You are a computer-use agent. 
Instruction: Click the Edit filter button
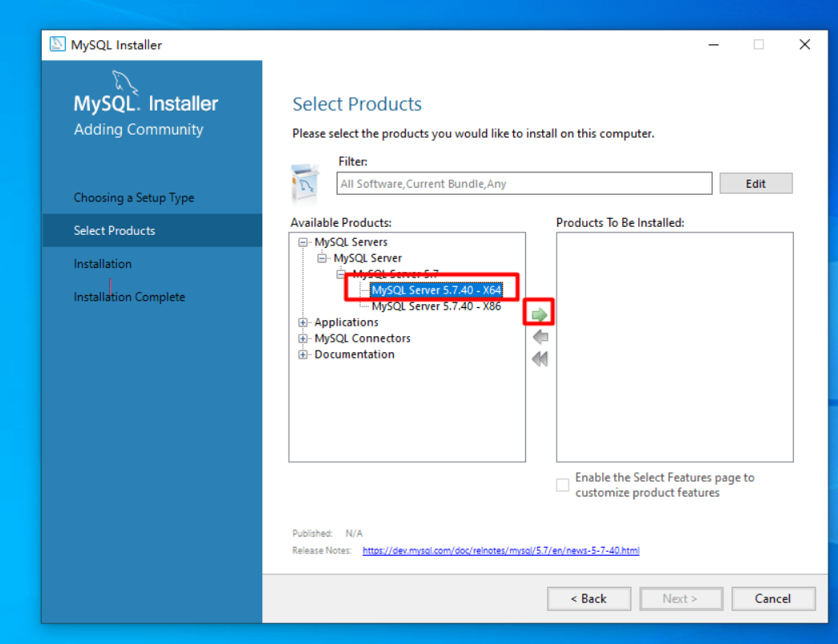[755, 184]
